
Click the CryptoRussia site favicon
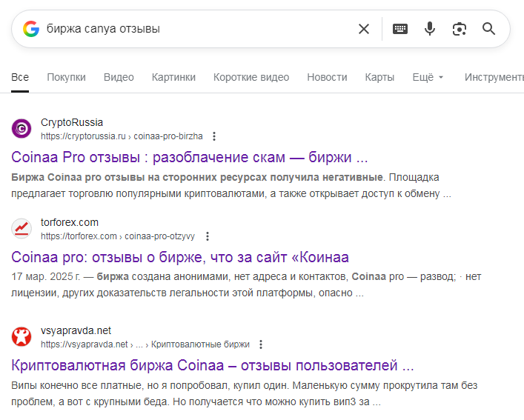[21, 129]
